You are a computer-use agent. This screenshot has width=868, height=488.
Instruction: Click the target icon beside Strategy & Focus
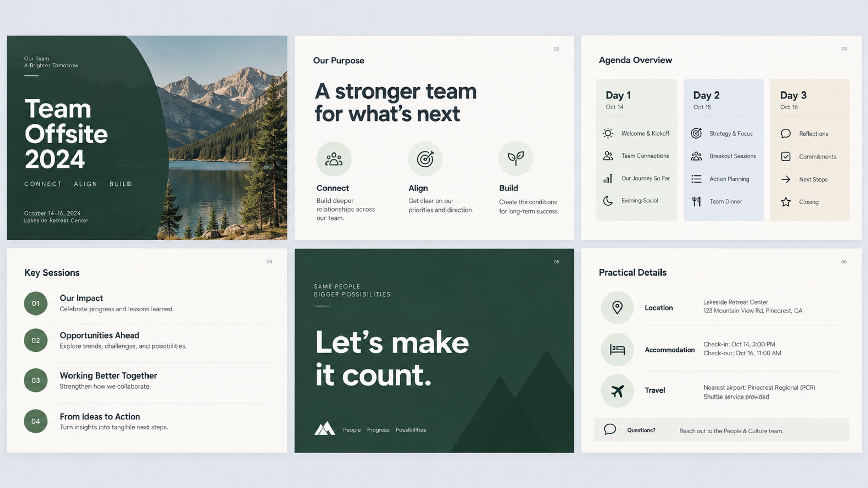pyautogui.click(x=696, y=133)
